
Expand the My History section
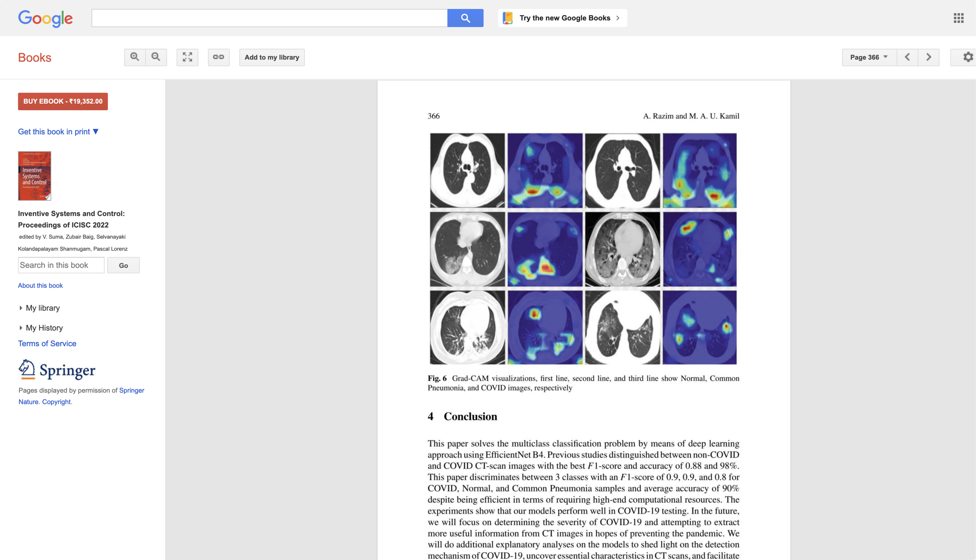tap(44, 328)
